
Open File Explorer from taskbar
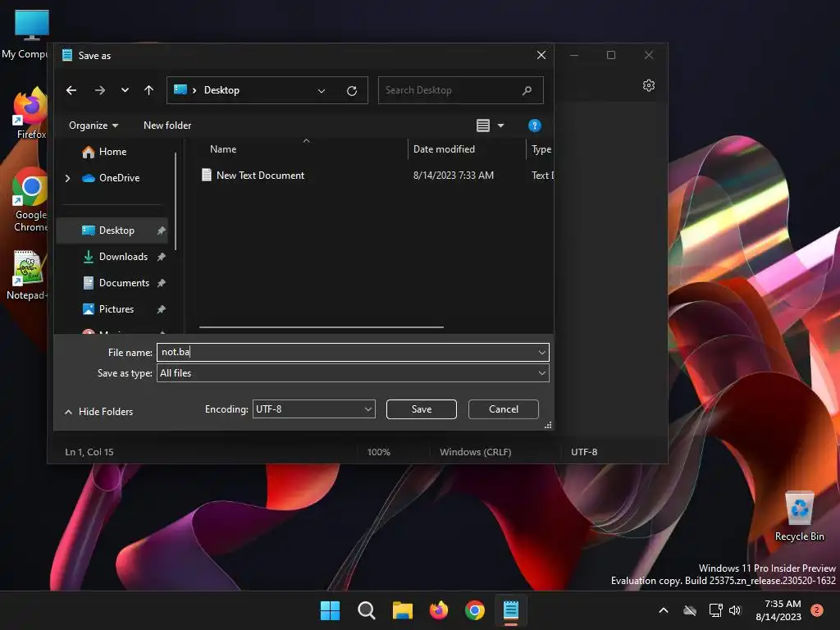pyautogui.click(x=402, y=610)
